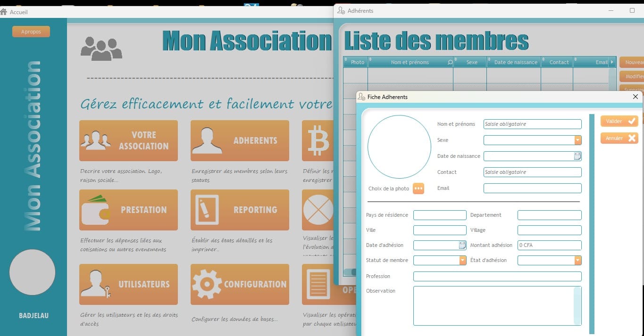644x336 pixels.
Task: Click the Profession input field
Action: click(x=497, y=276)
